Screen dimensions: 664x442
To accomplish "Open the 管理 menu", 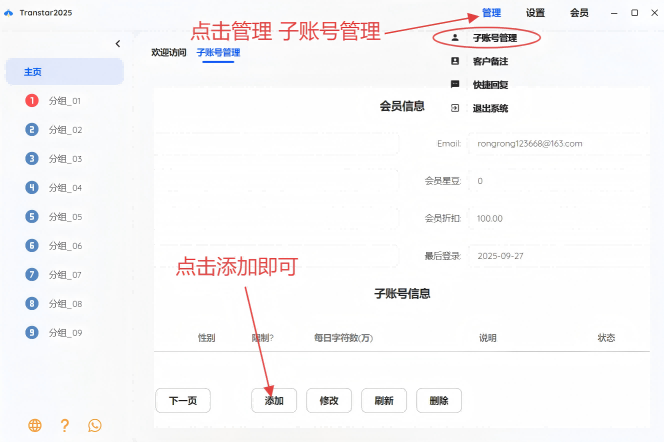I will (491, 13).
